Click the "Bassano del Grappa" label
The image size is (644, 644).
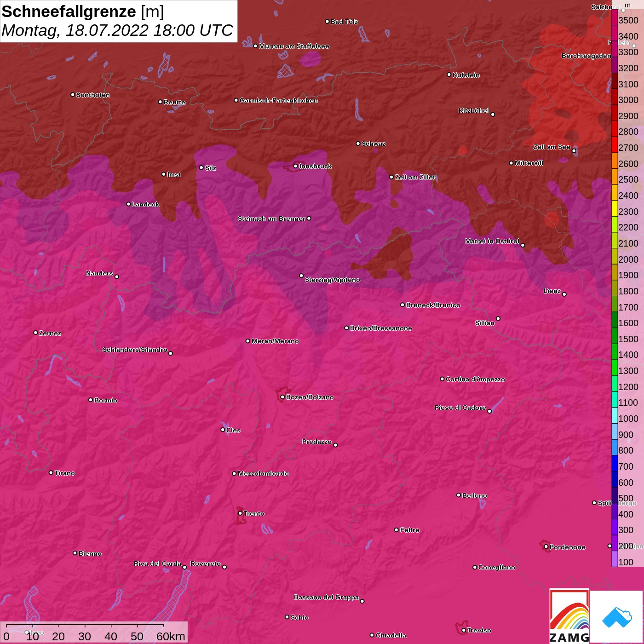coord(326,597)
